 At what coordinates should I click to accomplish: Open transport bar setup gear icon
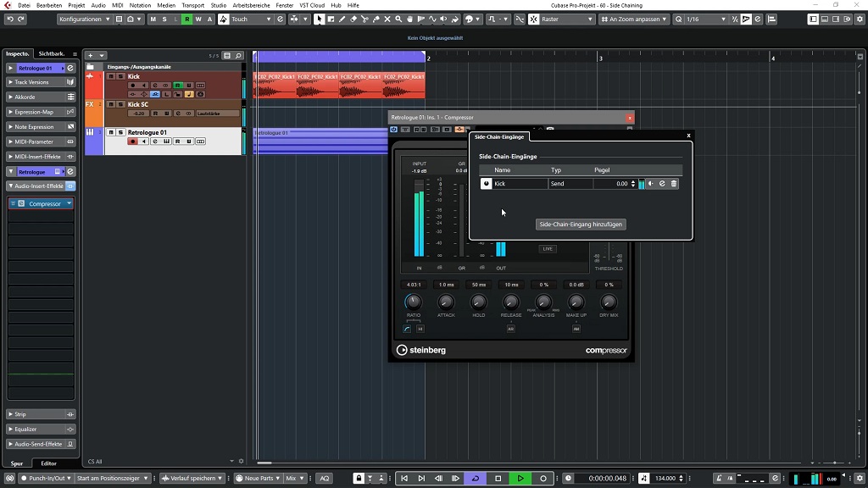pos(860,479)
